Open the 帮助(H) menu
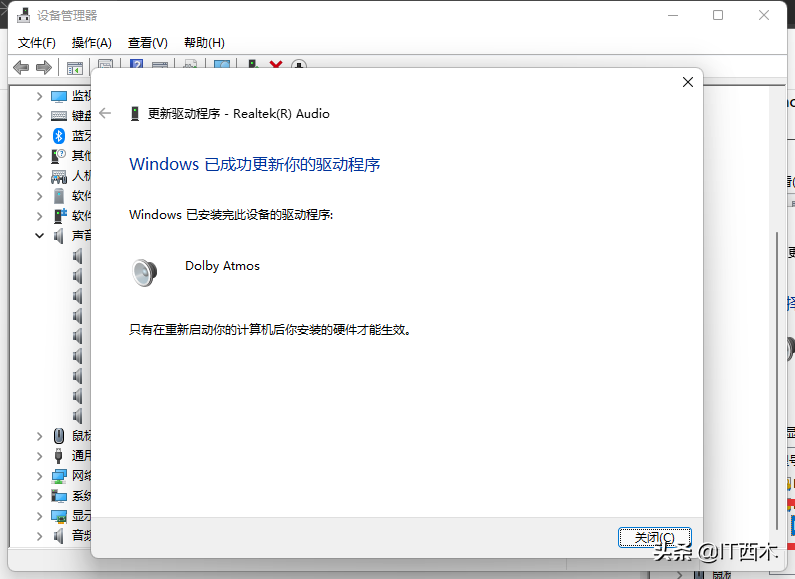795x579 pixels. [204, 43]
